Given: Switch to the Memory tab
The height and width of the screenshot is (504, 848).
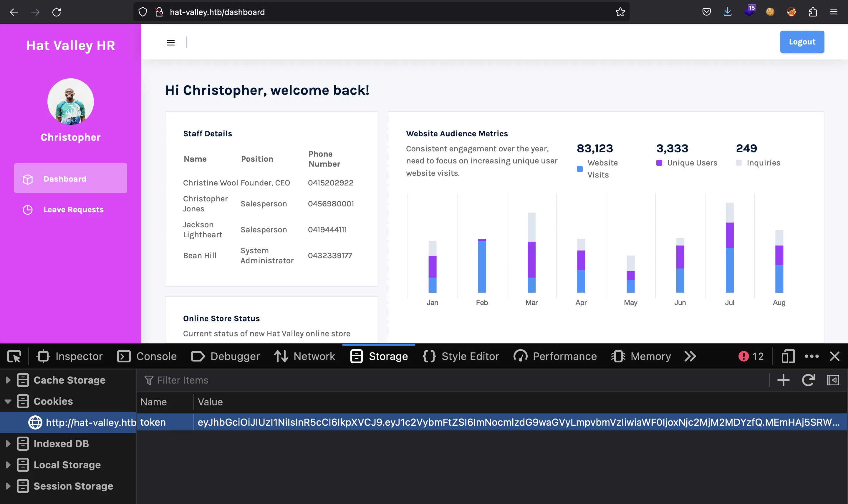Looking at the screenshot, I should 641,356.
